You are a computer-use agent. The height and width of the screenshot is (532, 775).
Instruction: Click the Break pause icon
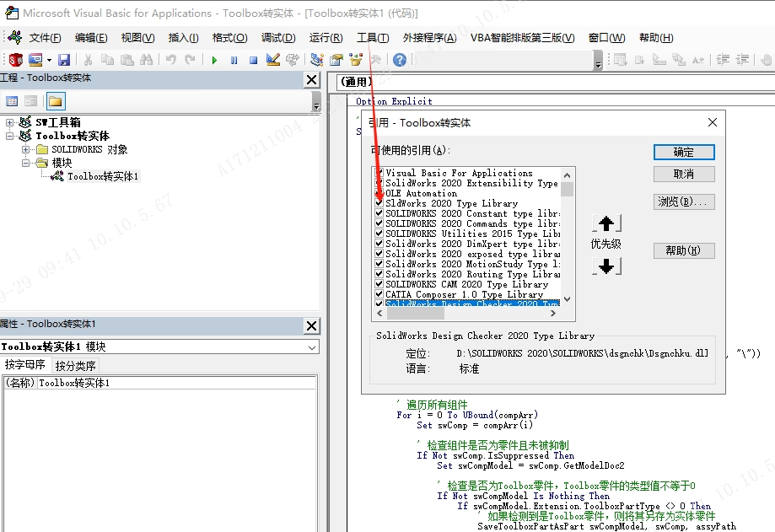(234, 60)
